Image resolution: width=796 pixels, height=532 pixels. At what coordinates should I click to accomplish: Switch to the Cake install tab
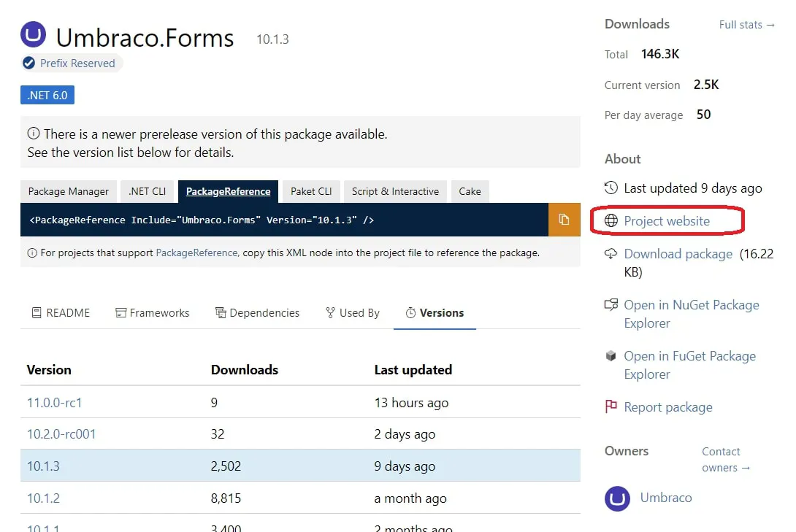point(470,191)
